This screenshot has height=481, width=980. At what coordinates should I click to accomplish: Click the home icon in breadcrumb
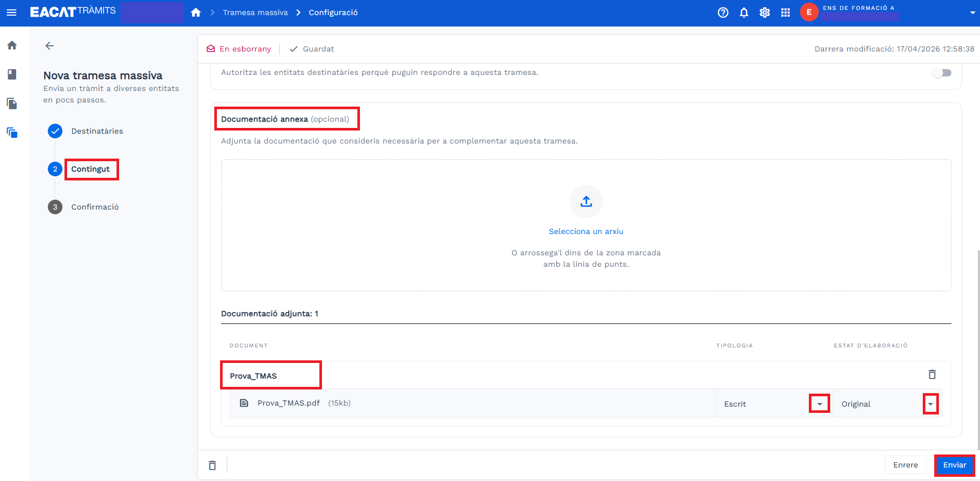(x=196, y=12)
